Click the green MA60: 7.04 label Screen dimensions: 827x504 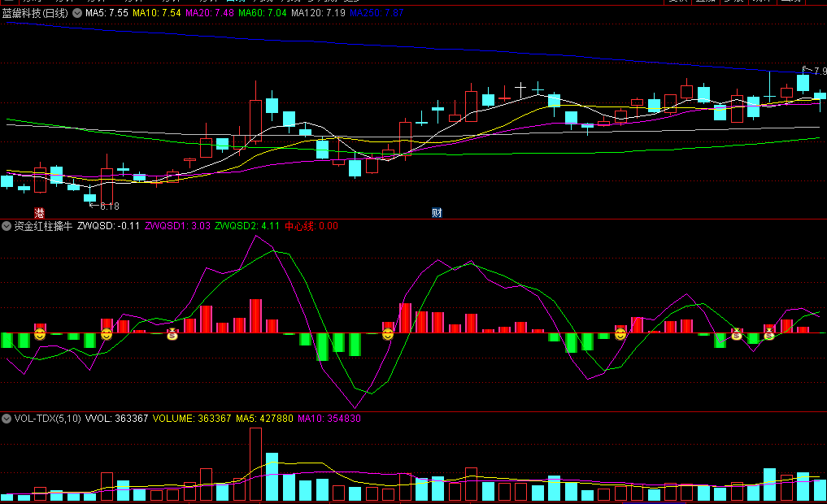(x=262, y=13)
